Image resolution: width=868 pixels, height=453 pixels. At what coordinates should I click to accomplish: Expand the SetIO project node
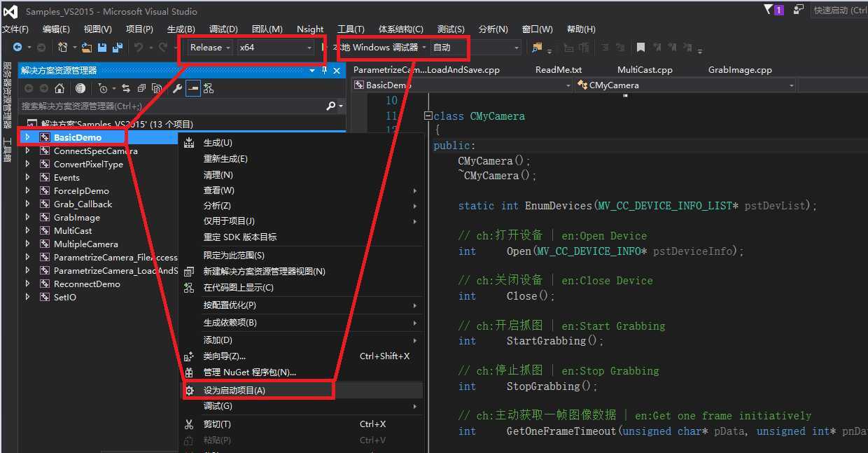click(x=27, y=298)
